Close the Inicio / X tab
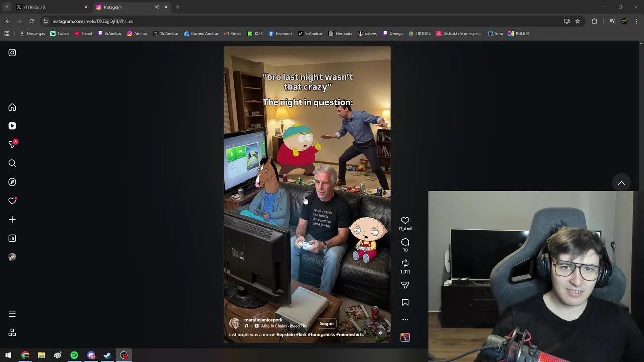Image resolution: width=644 pixels, height=362 pixels. click(86, 7)
